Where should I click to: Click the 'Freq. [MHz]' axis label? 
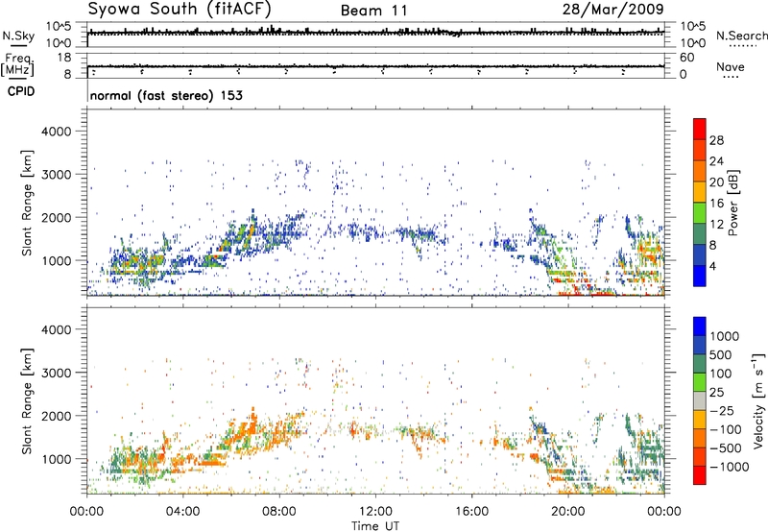[17, 65]
